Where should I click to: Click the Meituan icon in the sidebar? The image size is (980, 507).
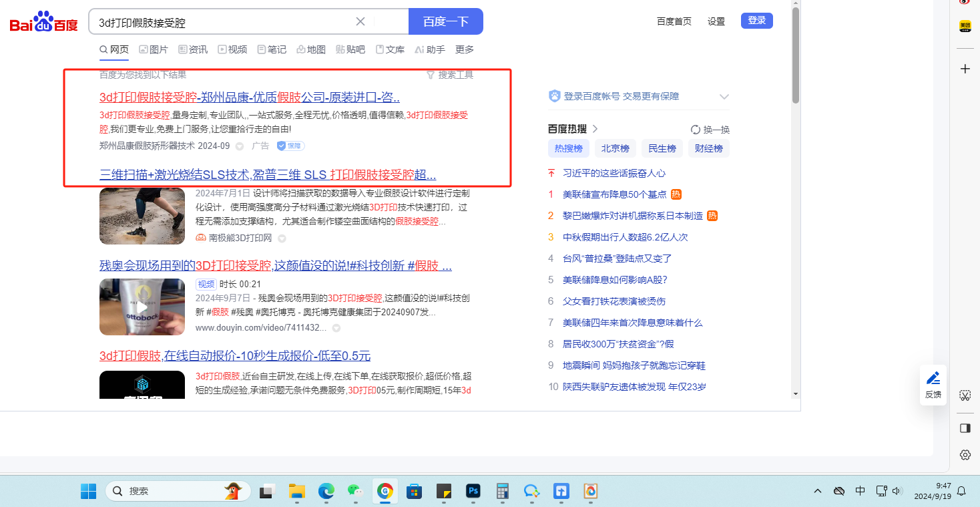[965, 26]
